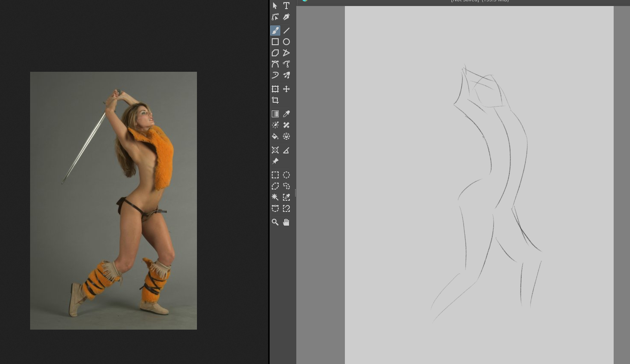The width and height of the screenshot is (630, 364).
Task: Select the Move tool
Action: [x=286, y=89]
